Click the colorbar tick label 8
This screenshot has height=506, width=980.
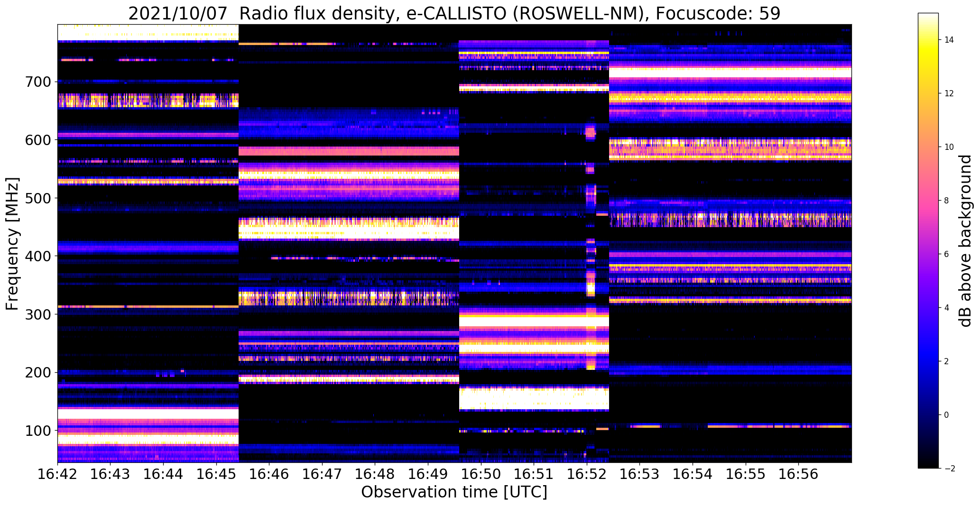(947, 201)
